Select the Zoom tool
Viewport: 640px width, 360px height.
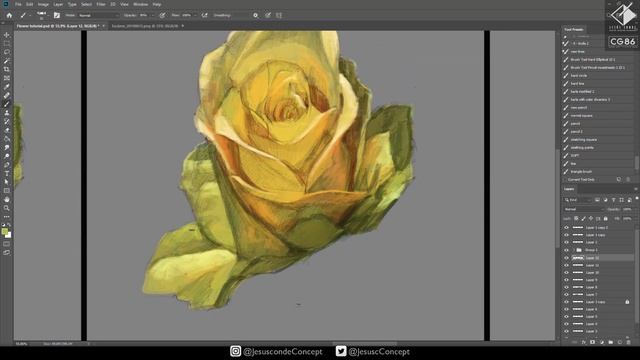pos(7,208)
